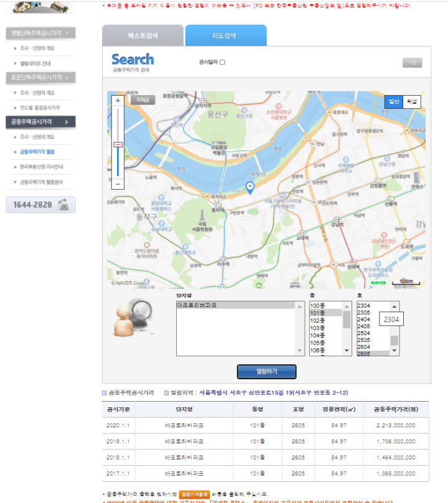This screenshot has height=503, width=448.
Task: Switch the map to 위성 satellite view
Action: 412,102
